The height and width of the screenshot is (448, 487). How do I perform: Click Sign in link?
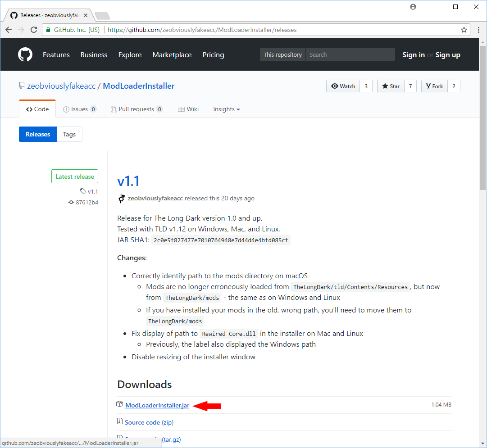point(414,54)
